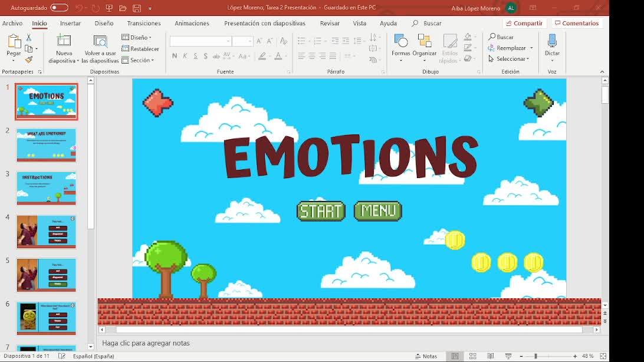Toggle bold N formatting
The height and width of the screenshot is (362, 644).
pos(175,56)
